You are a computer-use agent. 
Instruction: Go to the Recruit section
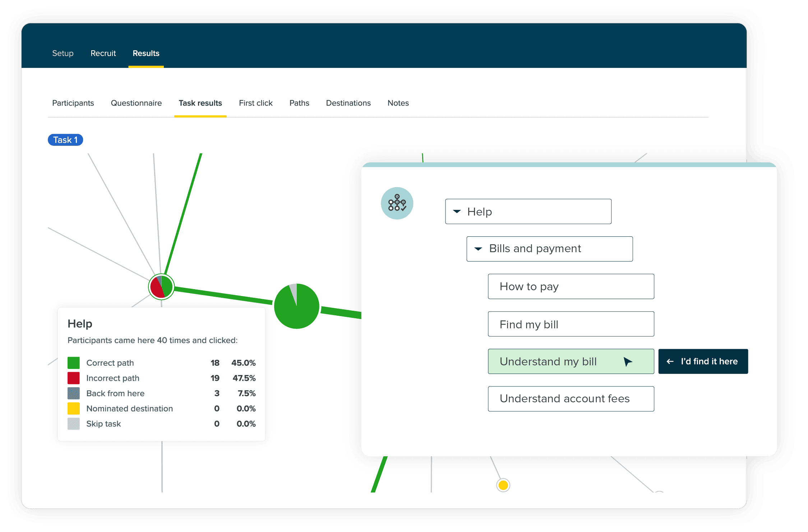(x=103, y=53)
